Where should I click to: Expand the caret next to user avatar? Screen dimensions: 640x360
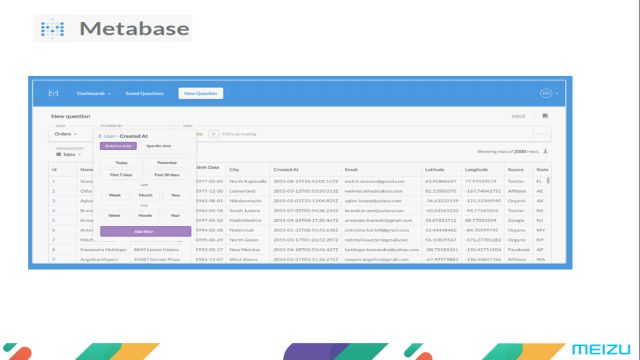click(556, 93)
